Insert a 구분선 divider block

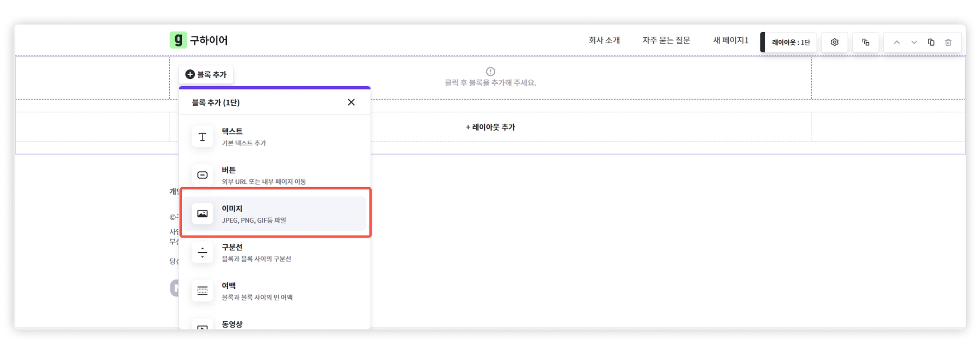click(x=275, y=252)
